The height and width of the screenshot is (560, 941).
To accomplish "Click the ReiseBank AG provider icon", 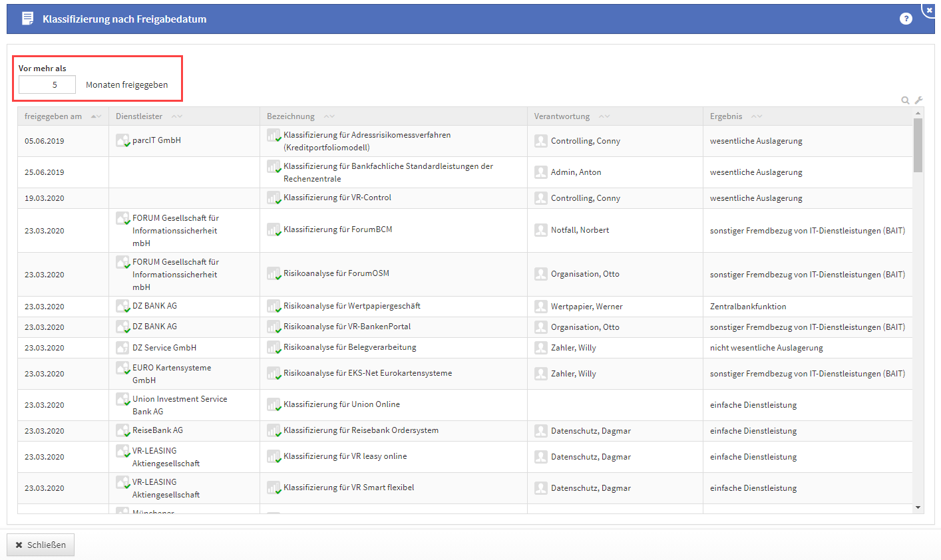I will (x=122, y=430).
